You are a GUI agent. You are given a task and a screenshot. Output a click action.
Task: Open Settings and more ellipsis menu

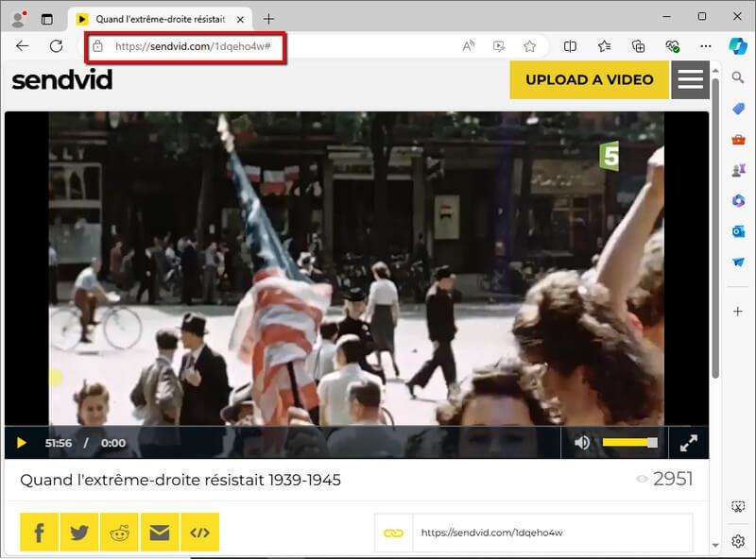point(705,46)
